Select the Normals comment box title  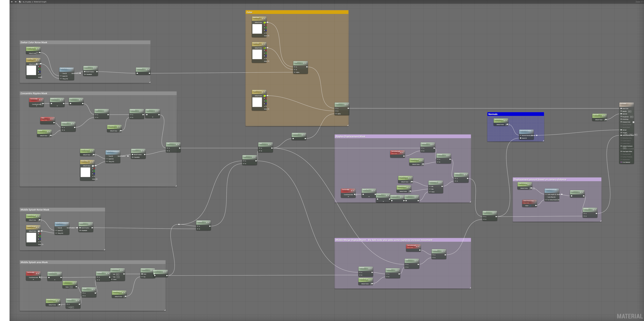click(x=493, y=114)
